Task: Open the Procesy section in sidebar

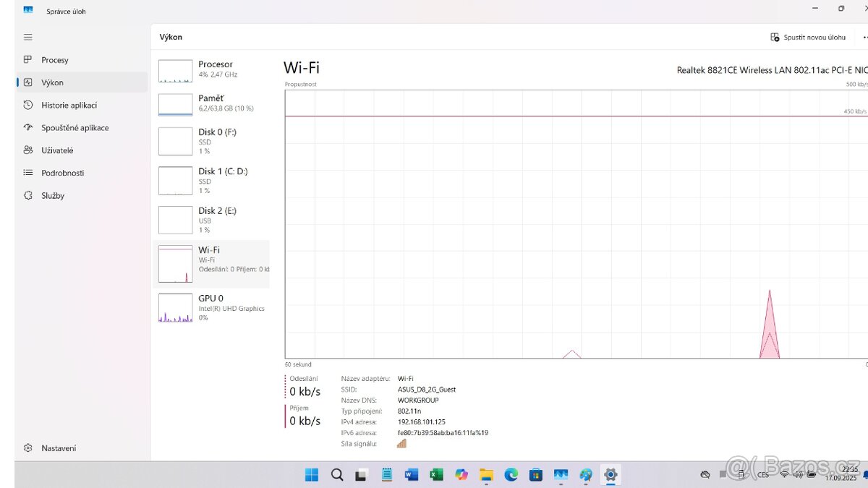Action: point(55,59)
